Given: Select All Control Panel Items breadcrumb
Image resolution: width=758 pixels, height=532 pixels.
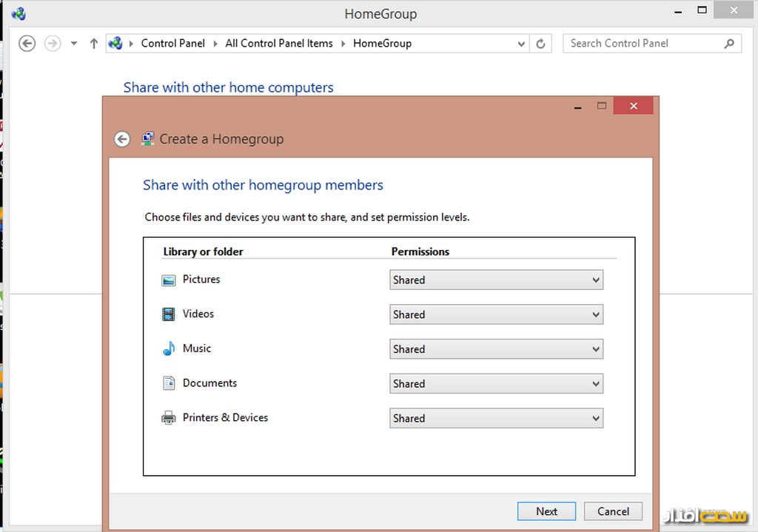Looking at the screenshot, I should point(278,44).
